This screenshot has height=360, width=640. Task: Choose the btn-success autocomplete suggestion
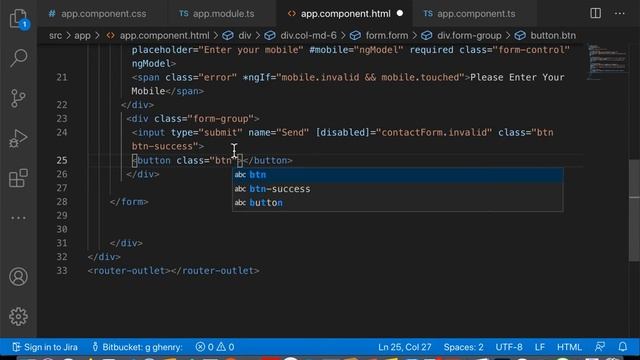click(398, 189)
